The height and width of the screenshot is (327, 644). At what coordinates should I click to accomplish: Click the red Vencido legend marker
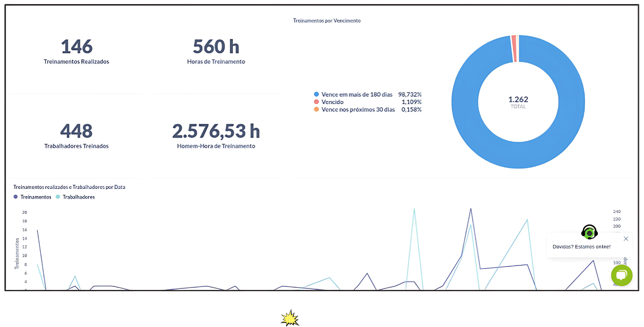coord(316,102)
